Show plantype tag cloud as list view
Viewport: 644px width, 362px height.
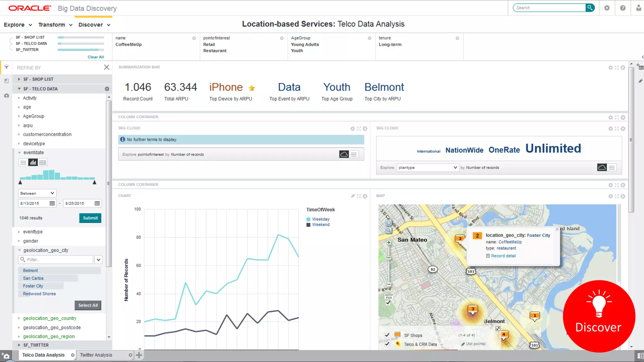612,167
